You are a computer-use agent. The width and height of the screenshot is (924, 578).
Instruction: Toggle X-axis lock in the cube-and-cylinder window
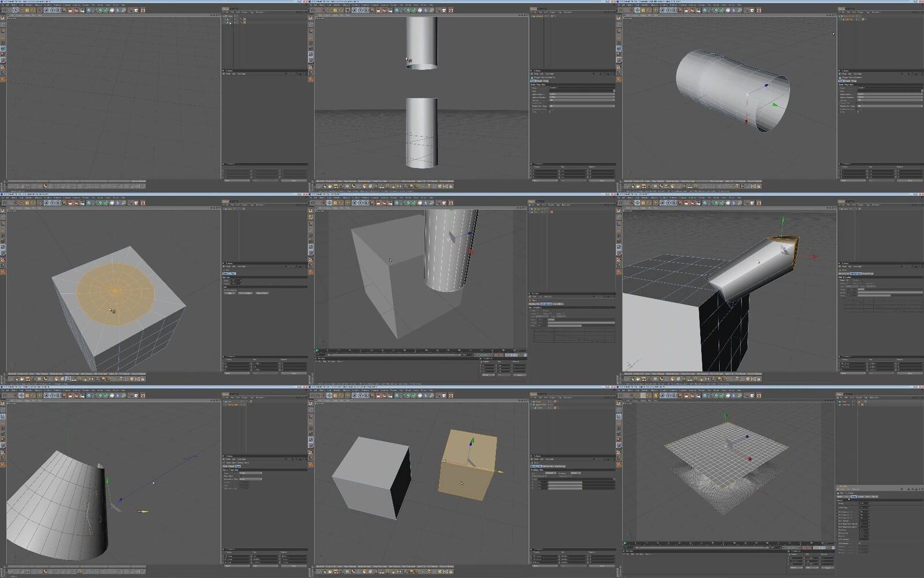(x=355, y=203)
